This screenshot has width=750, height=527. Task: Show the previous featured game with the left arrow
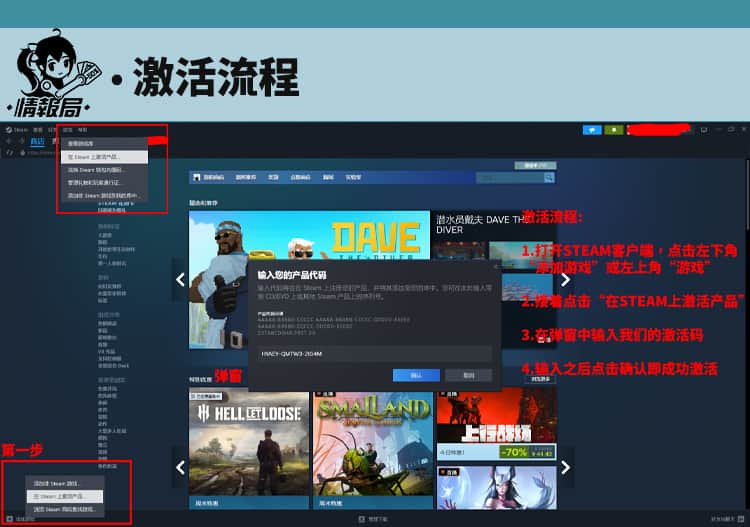click(x=180, y=280)
